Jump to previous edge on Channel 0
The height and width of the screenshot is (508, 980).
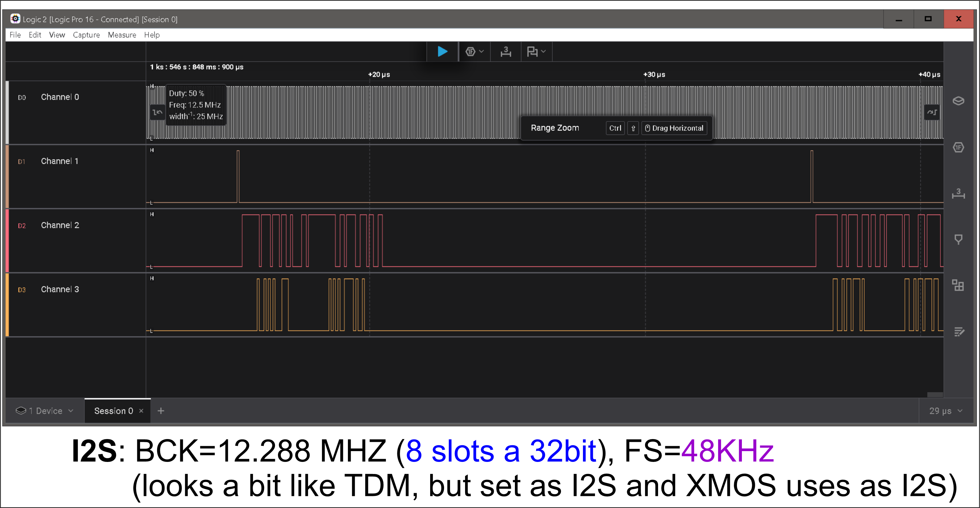[x=157, y=112]
